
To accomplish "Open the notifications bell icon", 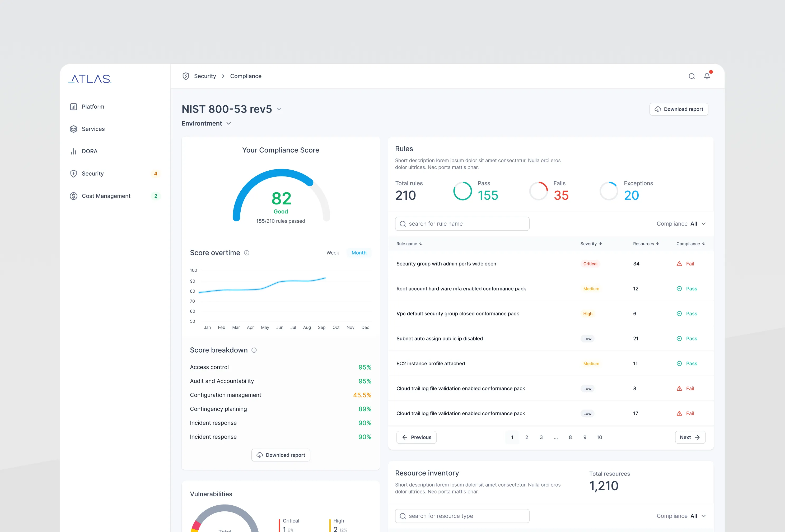I will (x=707, y=76).
